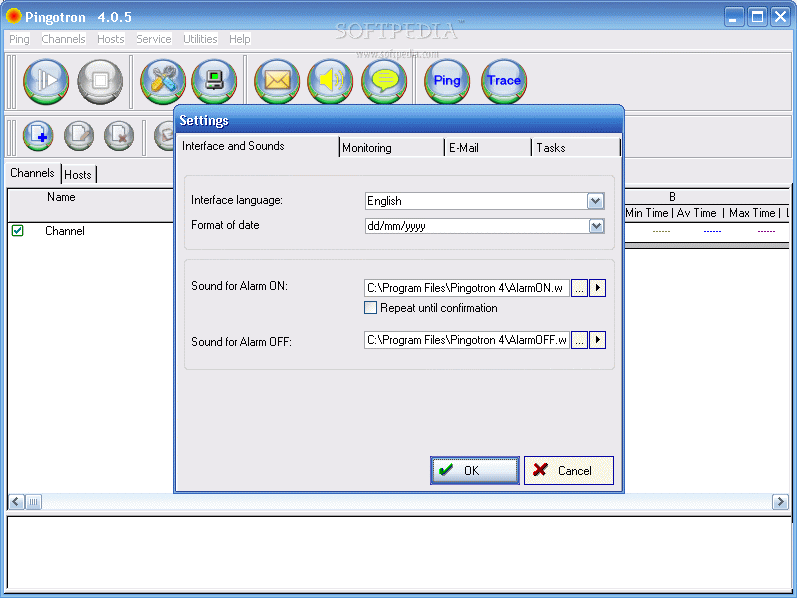The width and height of the screenshot is (797, 598).
Task: Click the Av Time column header
Action: tap(696, 213)
